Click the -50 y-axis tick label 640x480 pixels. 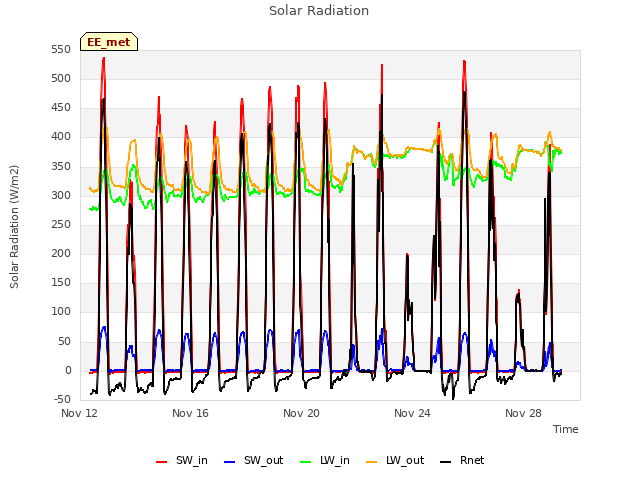coord(62,400)
